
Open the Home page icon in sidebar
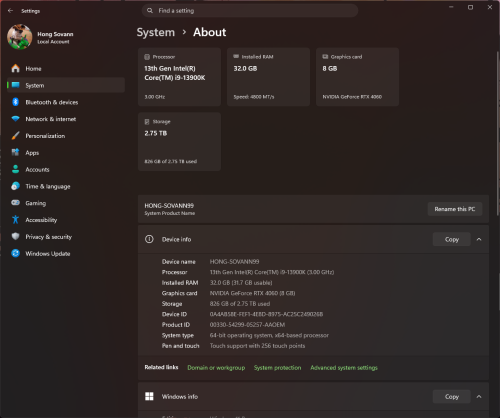[x=15, y=68]
